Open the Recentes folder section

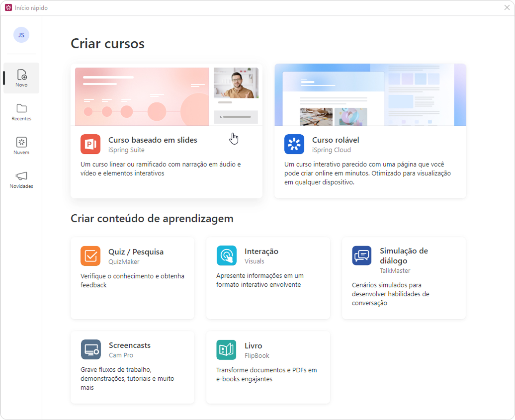coord(21,112)
